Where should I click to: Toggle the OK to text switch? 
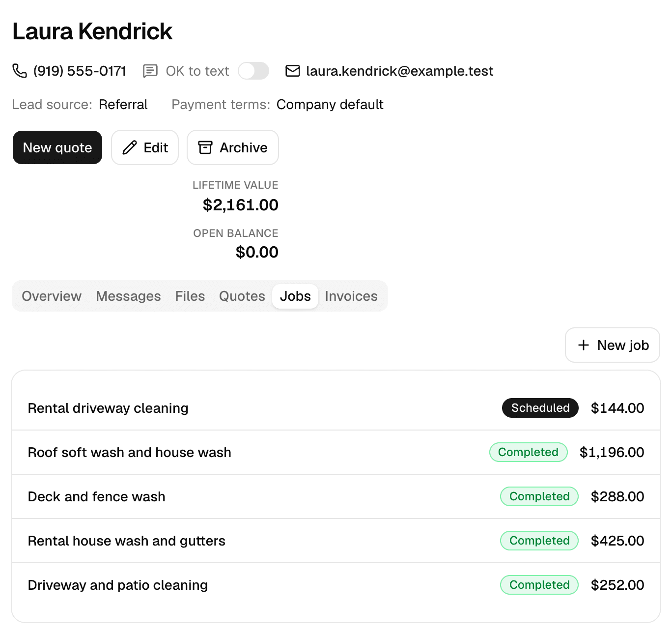(253, 71)
